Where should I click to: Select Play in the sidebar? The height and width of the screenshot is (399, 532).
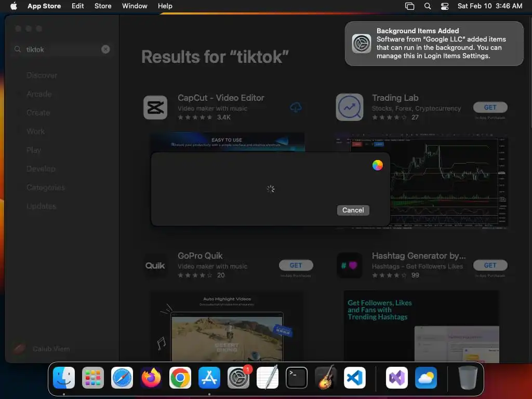coord(34,150)
